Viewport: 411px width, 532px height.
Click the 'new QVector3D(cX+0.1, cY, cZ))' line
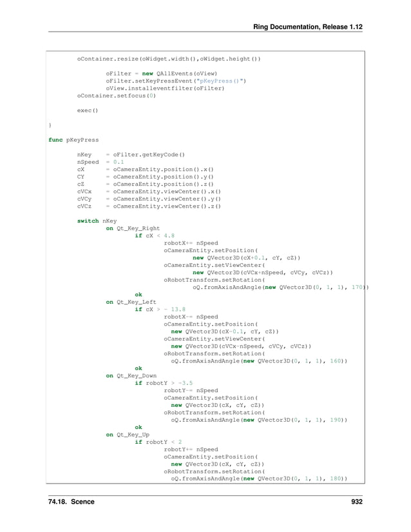[246, 258]
